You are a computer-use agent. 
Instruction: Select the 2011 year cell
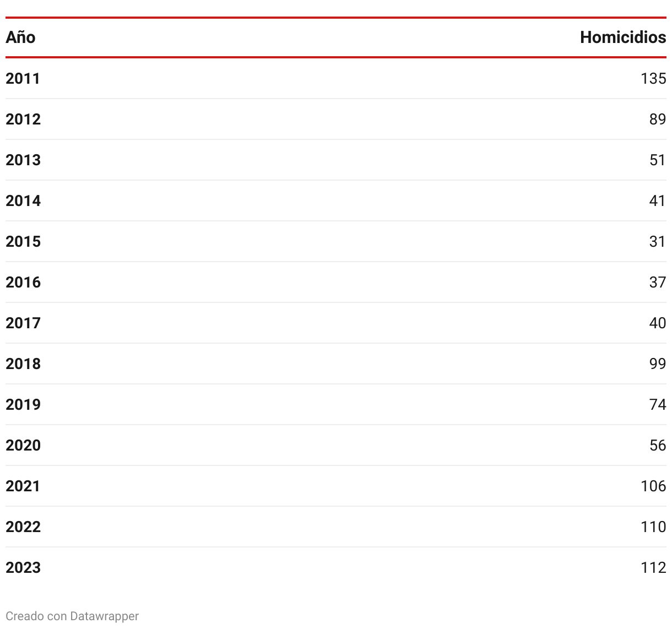23,78
